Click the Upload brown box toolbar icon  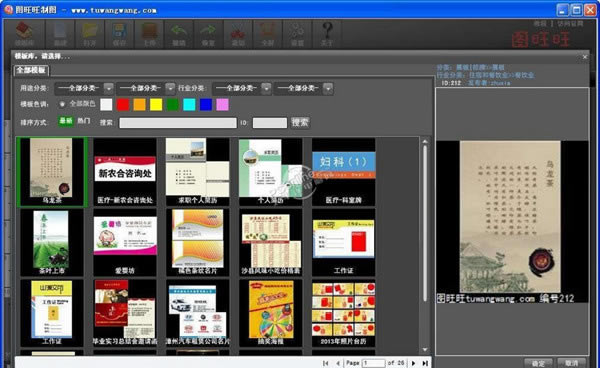pos(149,34)
